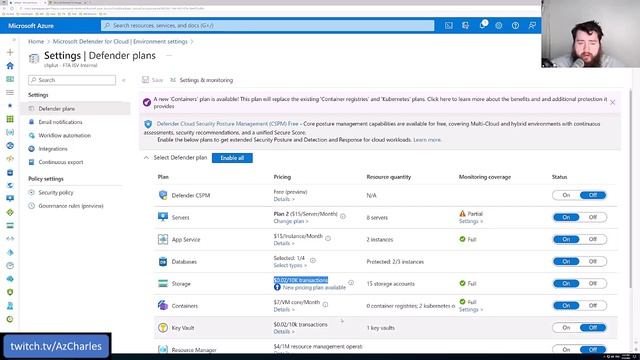Click info icon next to Servers pricing
This screenshot has width=640, height=360.
(x=343, y=216)
